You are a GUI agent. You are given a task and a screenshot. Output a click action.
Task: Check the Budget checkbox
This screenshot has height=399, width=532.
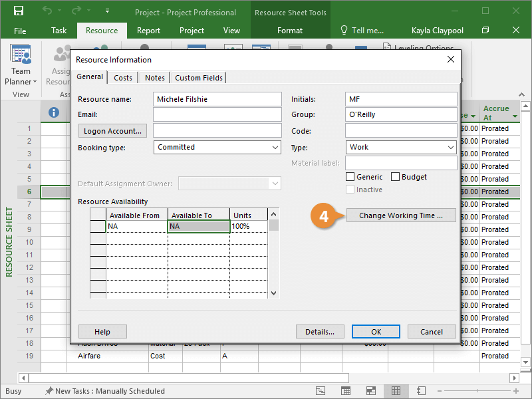point(395,177)
